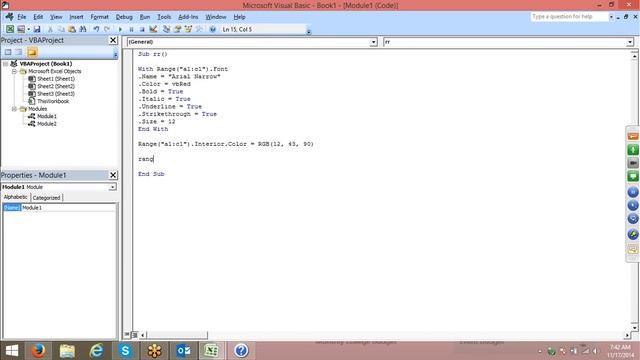Open the rr procedure dropdown
Viewport: 640px width, 360px height.
point(630,42)
